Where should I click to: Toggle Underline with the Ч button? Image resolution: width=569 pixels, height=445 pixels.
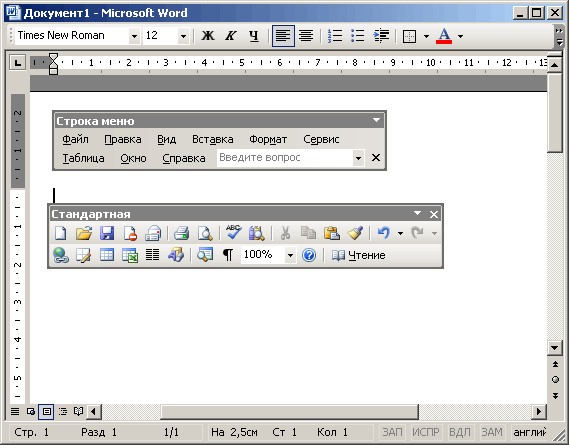[x=254, y=36]
